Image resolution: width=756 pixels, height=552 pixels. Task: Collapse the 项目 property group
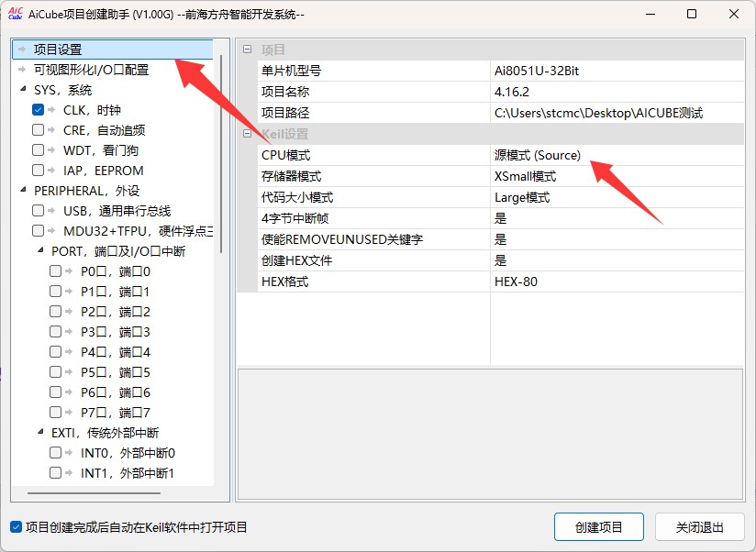point(248,50)
